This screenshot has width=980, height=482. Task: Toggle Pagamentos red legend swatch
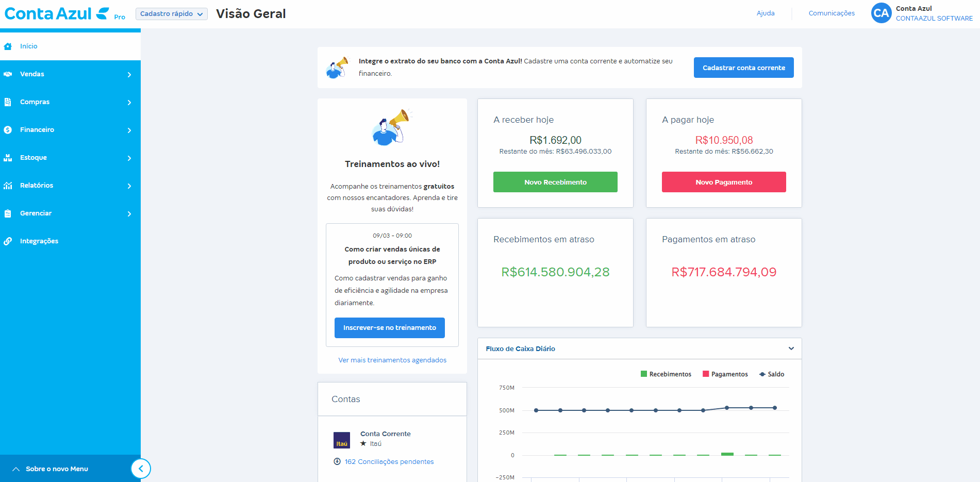706,374
